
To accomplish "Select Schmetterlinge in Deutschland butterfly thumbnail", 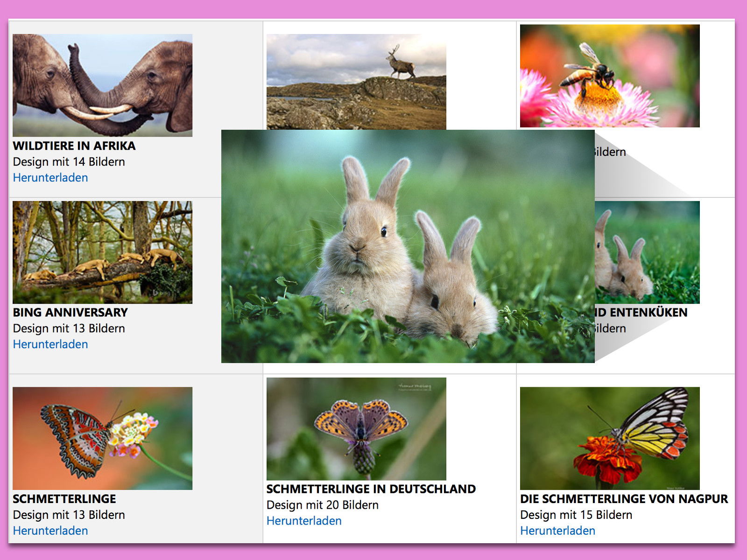I will [356, 429].
